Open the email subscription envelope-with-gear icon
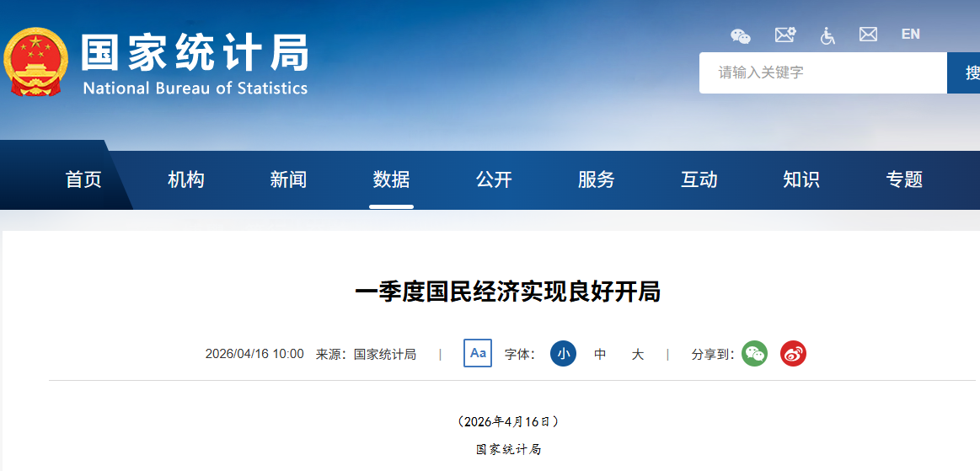This screenshot has width=980, height=471. [x=785, y=35]
